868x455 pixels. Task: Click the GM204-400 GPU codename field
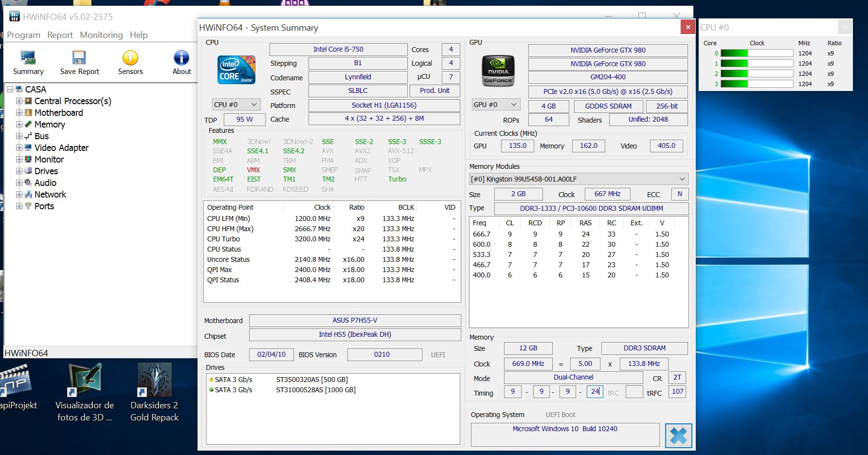(608, 77)
